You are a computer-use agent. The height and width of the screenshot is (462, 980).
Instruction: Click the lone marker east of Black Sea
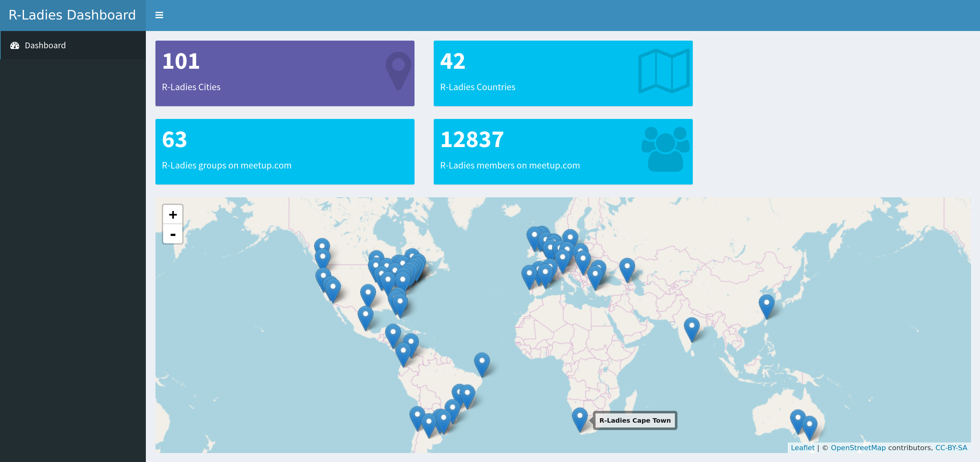pos(627,269)
